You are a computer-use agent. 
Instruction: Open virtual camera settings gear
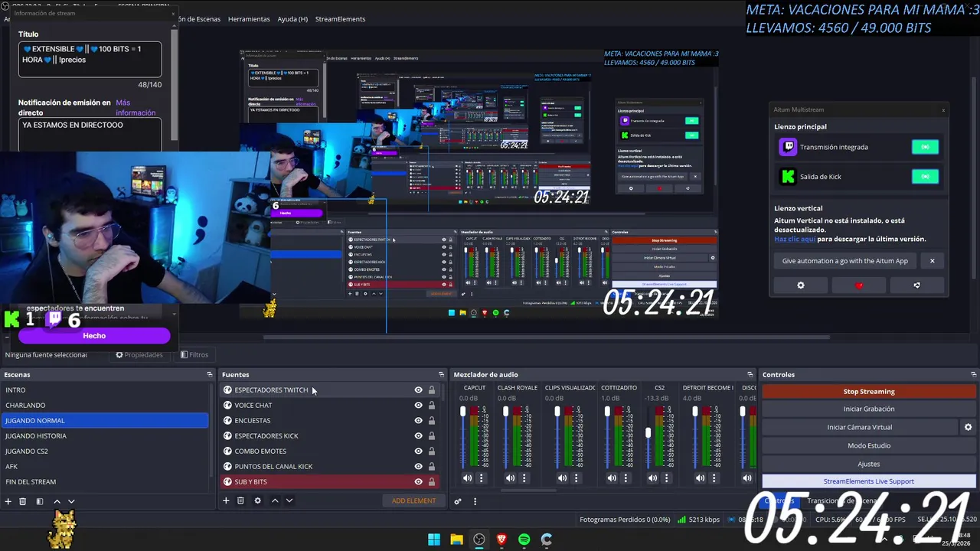[968, 427]
